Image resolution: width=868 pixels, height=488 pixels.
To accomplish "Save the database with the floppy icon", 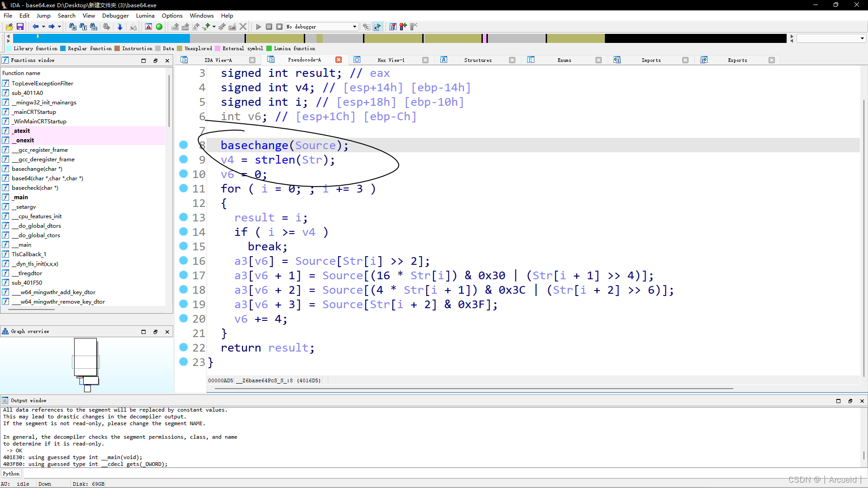I will [x=20, y=27].
